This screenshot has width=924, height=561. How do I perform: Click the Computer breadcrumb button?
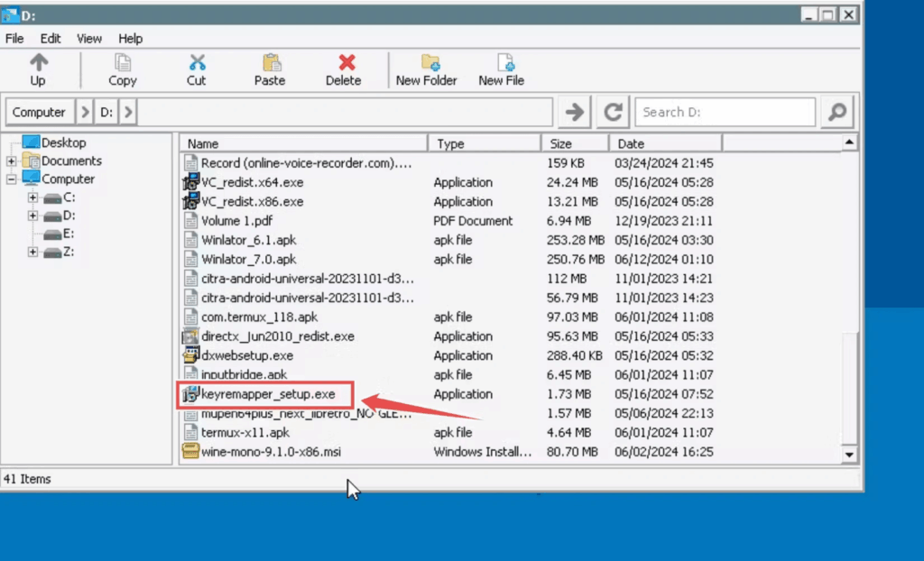pyautogui.click(x=39, y=113)
